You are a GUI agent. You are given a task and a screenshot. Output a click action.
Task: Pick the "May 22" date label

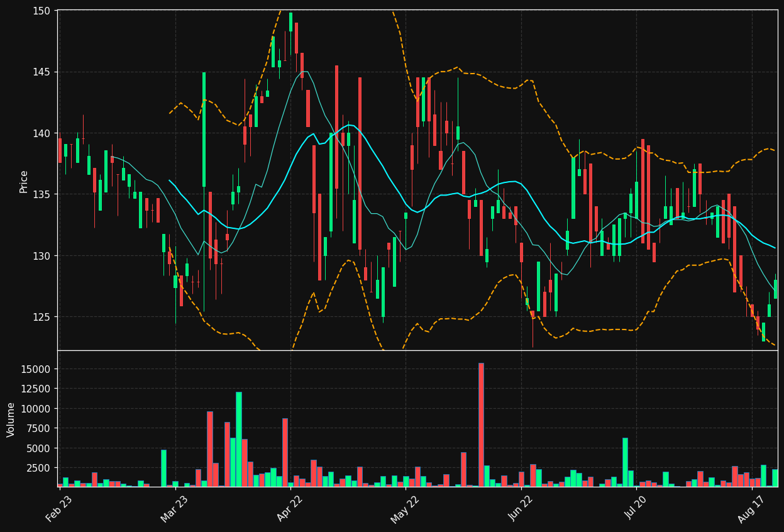(x=404, y=509)
